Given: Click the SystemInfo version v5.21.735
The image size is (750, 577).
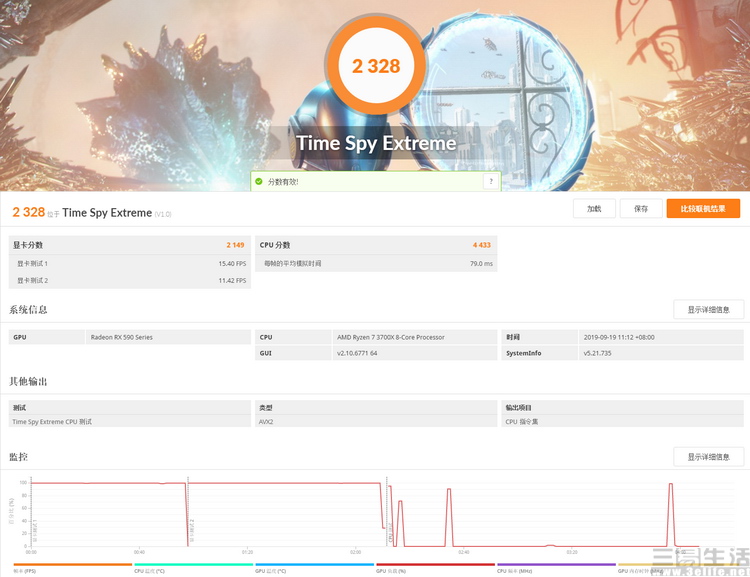Looking at the screenshot, I should click(x=597, y=353).
